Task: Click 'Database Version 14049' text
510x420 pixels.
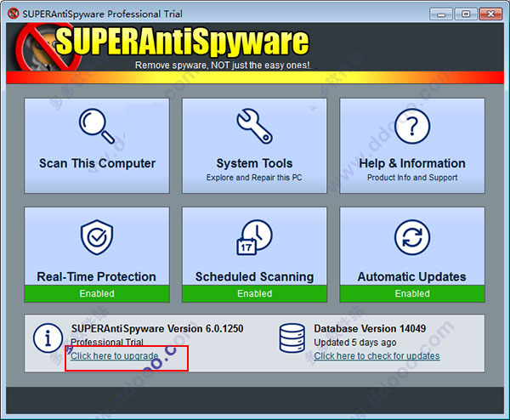Action: point(370,328)
